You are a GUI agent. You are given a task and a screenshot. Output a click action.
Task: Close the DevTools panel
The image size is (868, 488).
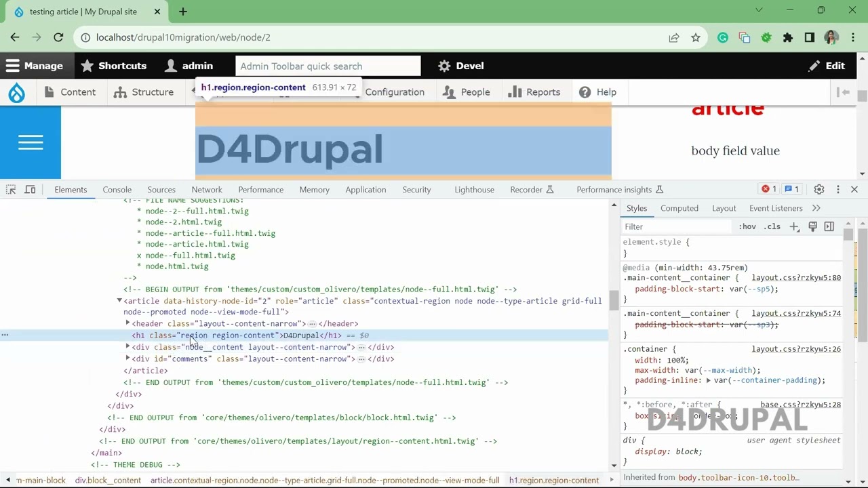pyautogui.click(x=854, y=190)
